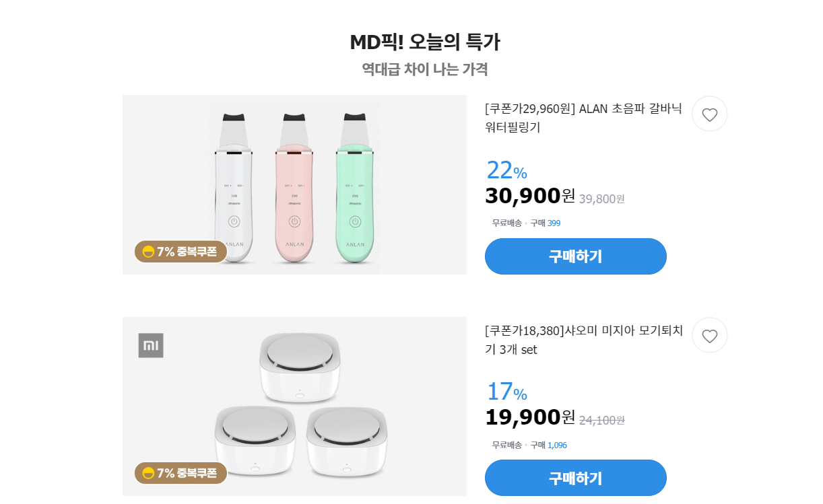Click the 30,900원 sale price
The width and height of the screenshot is (823, 504).
click(530, 196)
